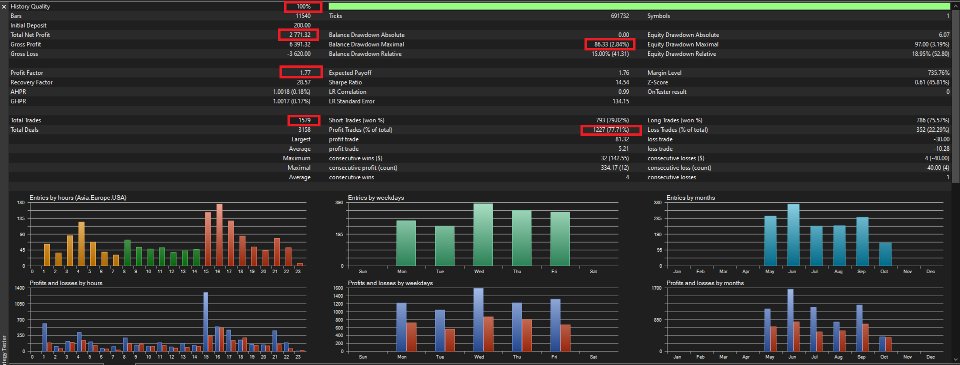The image size is (960, 365).
Task: Select the Balance Drawdown Absolute label
Action: [x=366, y=35]
